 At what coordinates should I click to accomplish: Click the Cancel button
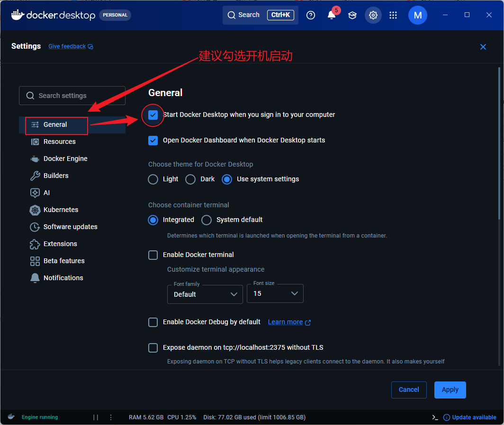click(x=409, y=390)
